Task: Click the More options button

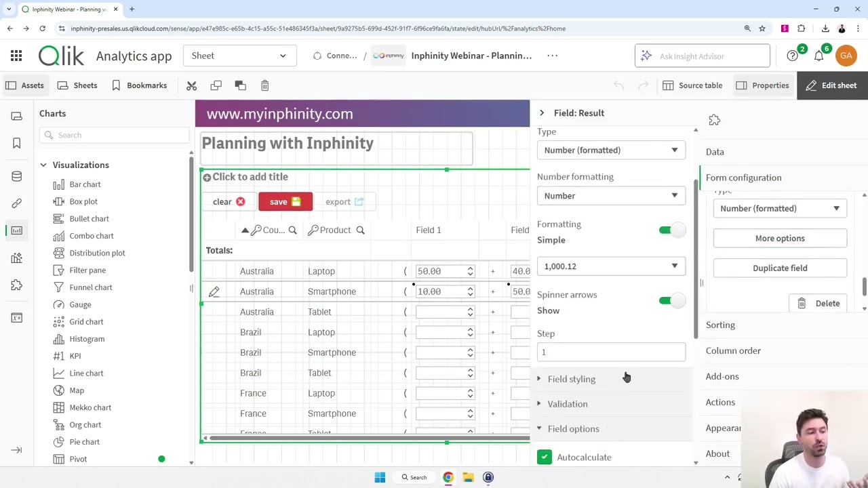Action: (780, 239)
